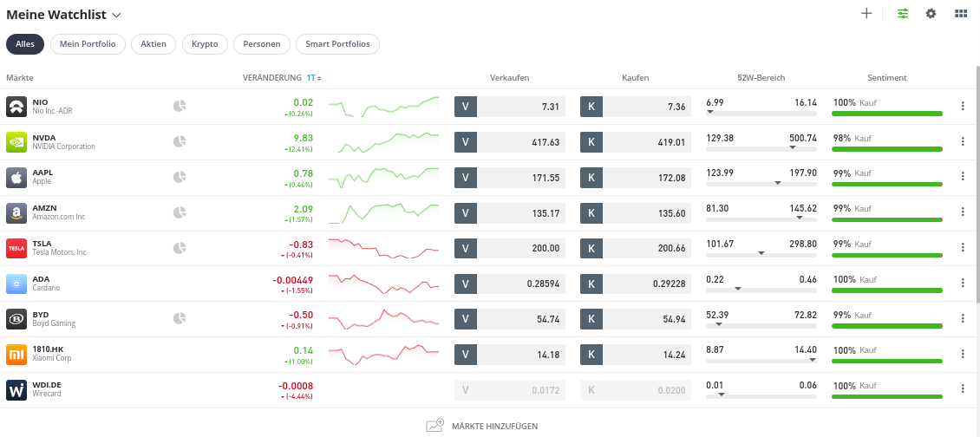This screenshot has height=437, width=980.
Task: Sell AMZN at 135.17
Action: pos(510,213)
